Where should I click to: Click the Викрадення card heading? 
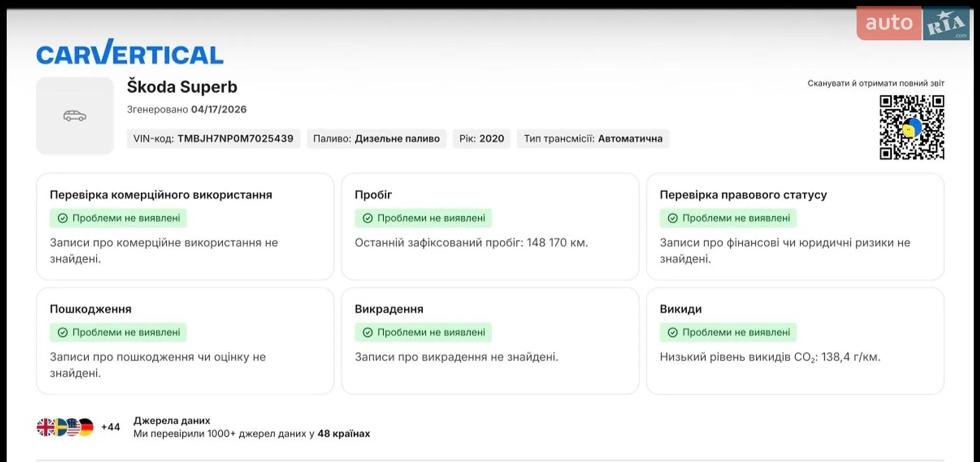[389, 309]
